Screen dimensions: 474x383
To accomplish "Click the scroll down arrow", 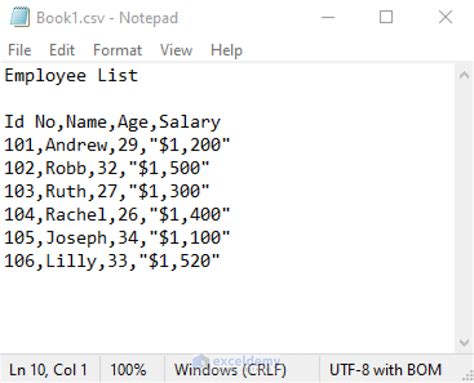I will click(464, 342).
